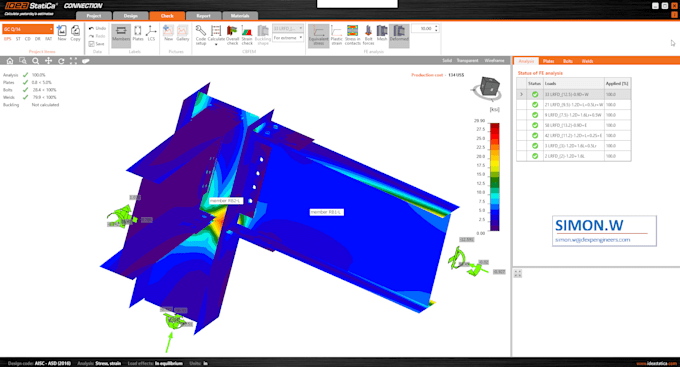The image size is (680, 367).
Task: Toggle Equivalent stress display
Action: pos(319,35)
